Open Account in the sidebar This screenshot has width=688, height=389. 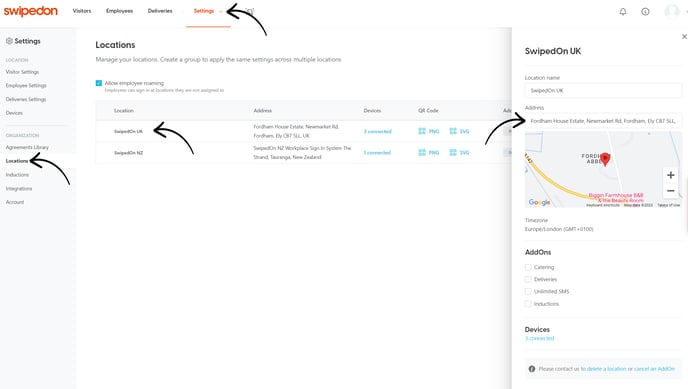click(x=15, y=202)
